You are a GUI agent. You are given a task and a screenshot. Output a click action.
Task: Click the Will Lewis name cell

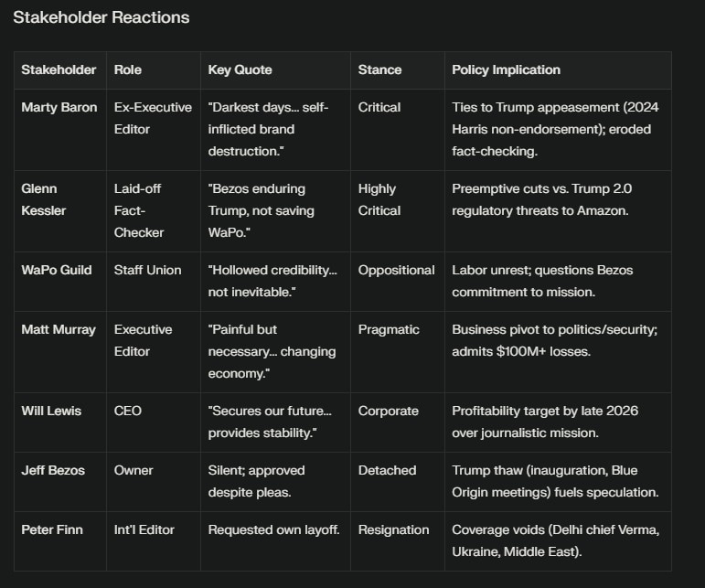(x=51, y=411)
